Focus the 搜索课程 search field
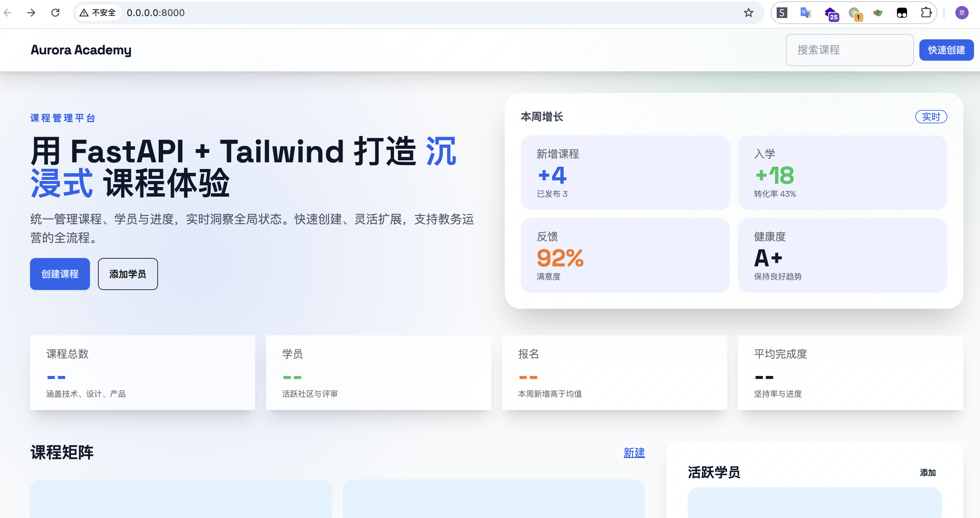Image resolution: width=980 pixels, height=518 pixels. click(850, 50)
